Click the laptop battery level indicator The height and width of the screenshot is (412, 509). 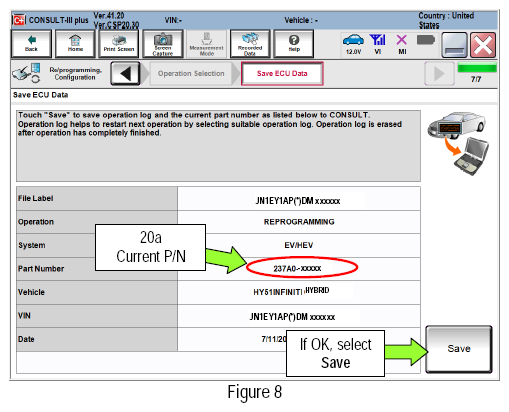[426, 40]
